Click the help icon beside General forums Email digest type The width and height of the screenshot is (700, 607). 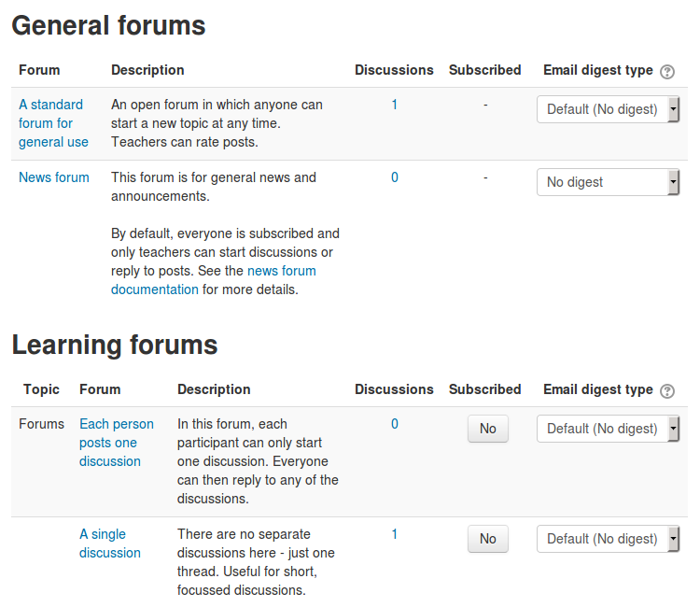[x=667, y=72]
